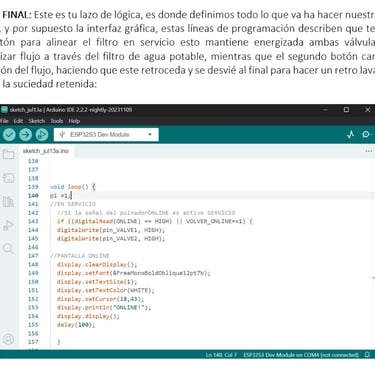Click the user account sidebar icon

tap(8, 339)
